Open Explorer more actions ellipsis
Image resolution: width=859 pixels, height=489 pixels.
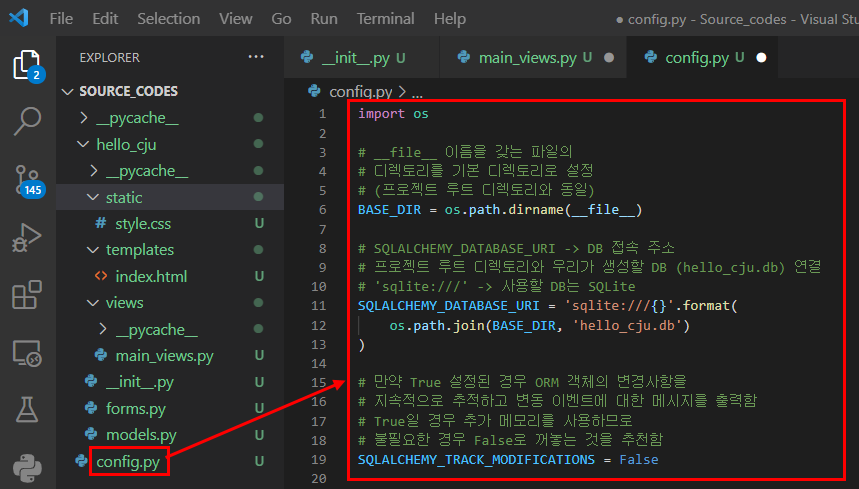(x=256, y=56)
